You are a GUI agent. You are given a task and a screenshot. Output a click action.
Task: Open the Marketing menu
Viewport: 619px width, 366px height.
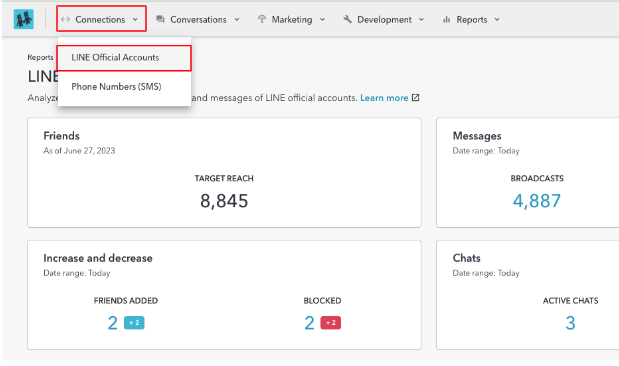click(x=291, y=19)
